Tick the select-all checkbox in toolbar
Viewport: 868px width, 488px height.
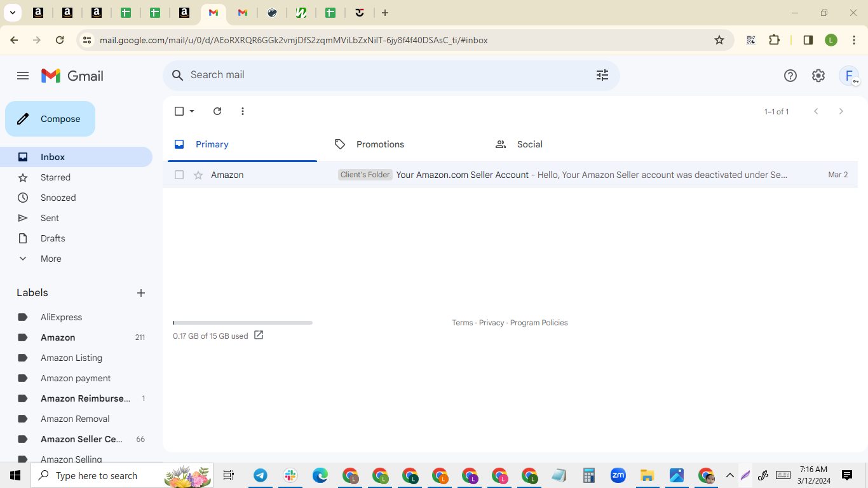[179, 111]
